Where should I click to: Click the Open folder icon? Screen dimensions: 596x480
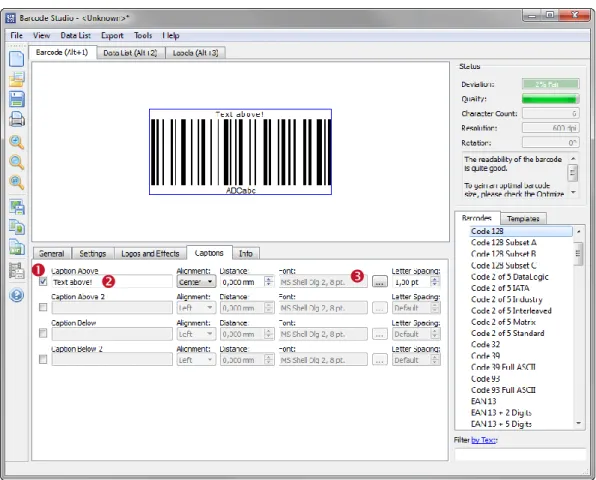[16, 79]
